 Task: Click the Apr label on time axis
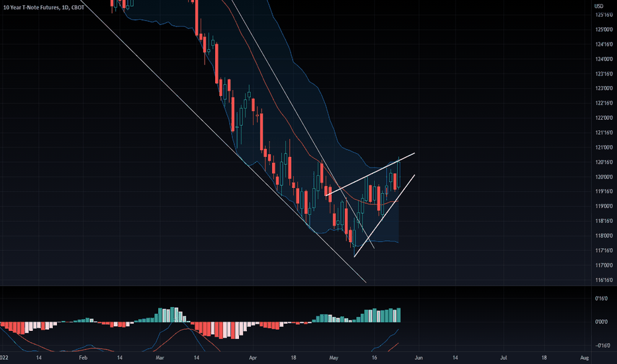[x=253, y=357]
